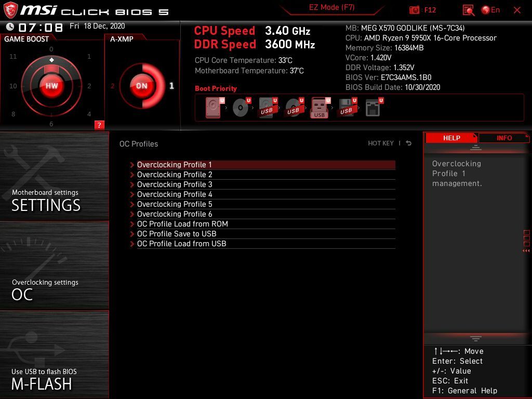Click the AMD Ryzen 9 5950X CPU name
The width and height of the screenshot is (532, 399).
coord(430,38)
